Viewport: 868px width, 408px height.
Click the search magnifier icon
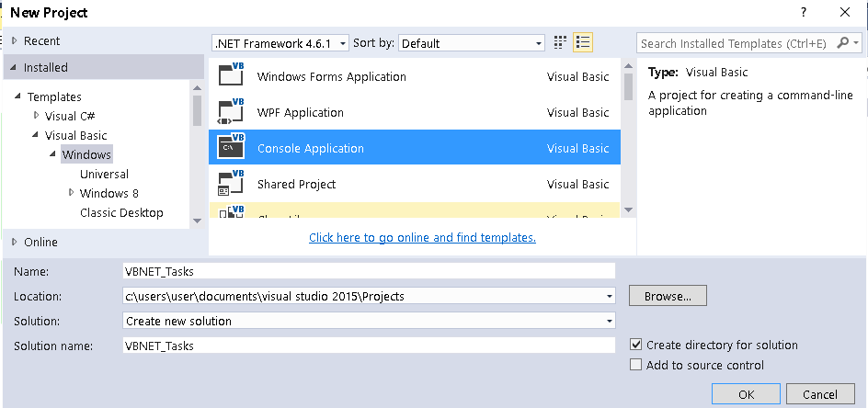coord(842,42)
